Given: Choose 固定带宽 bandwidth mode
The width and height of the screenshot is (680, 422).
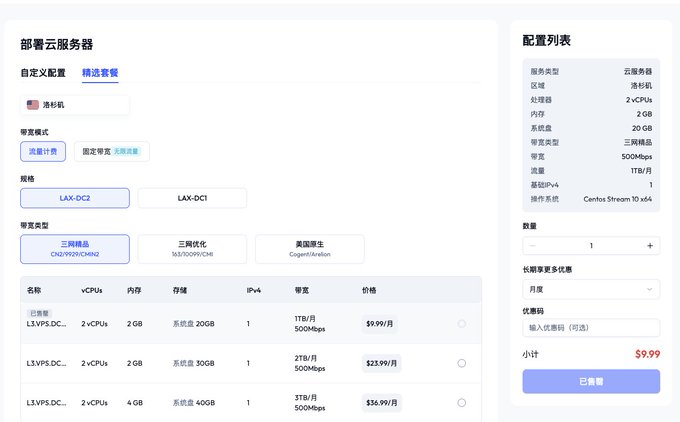Looking at the screenshot, I should [x=111, y=151].
